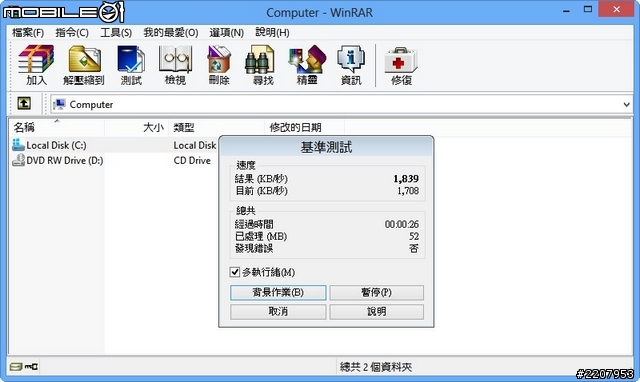This screenshot has width=640, height=382.
Task: Click the drive icon in the status bar
Action: 16,366
